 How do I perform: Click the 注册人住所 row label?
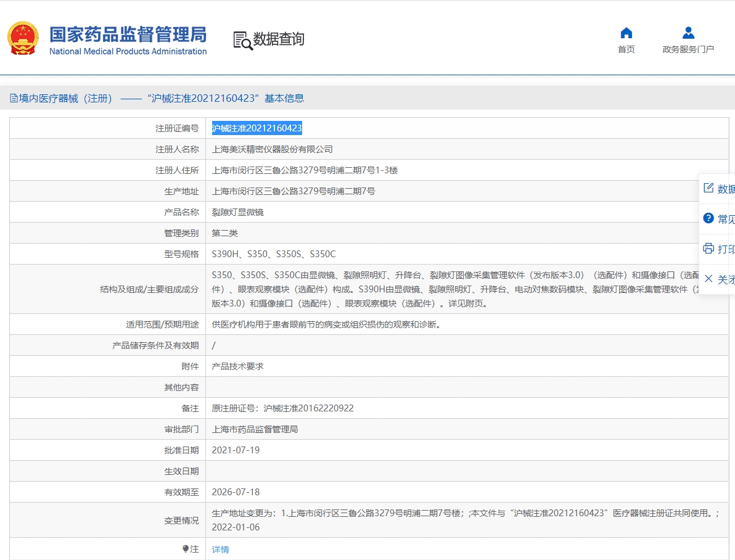point(177,170)
